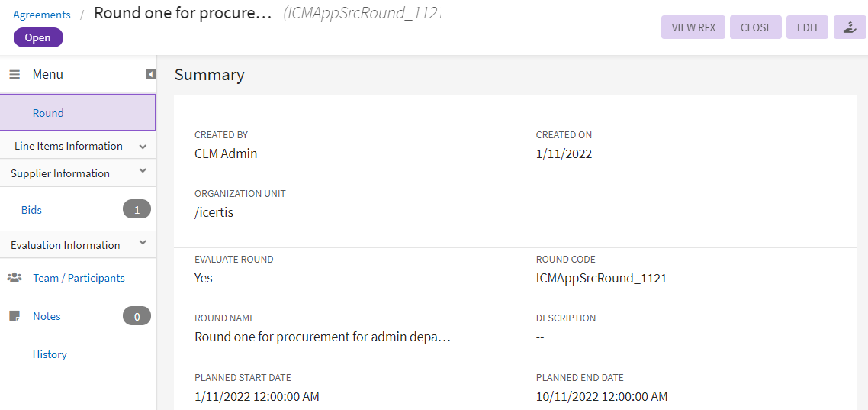
Task: Click the Notes sticky-note icon
Action: click(14, 316)
